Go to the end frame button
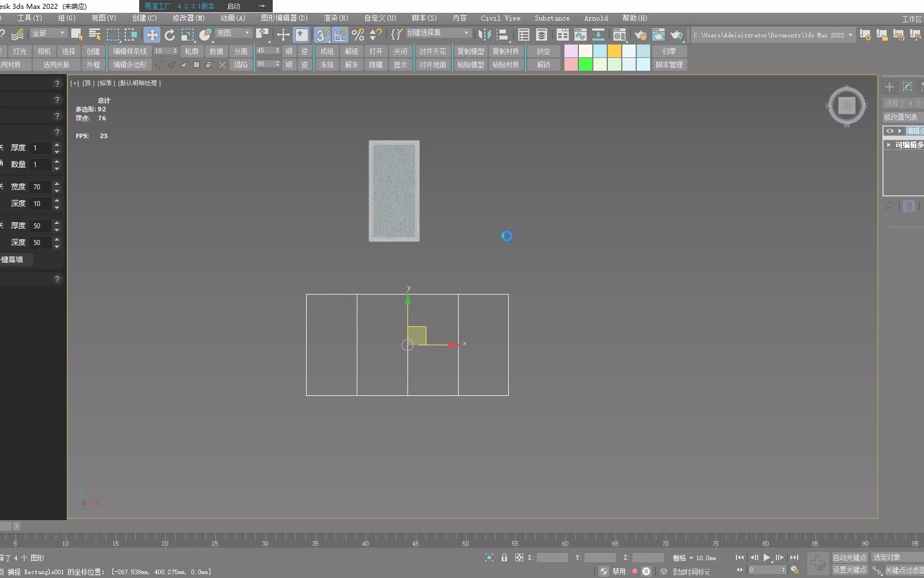924x578 pixels. click(794, 557)
